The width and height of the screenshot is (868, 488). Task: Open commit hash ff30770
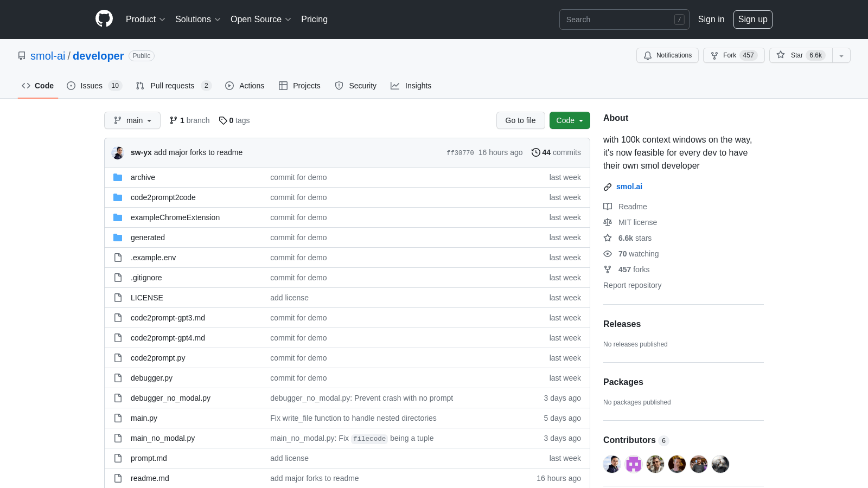click(460, 153)
